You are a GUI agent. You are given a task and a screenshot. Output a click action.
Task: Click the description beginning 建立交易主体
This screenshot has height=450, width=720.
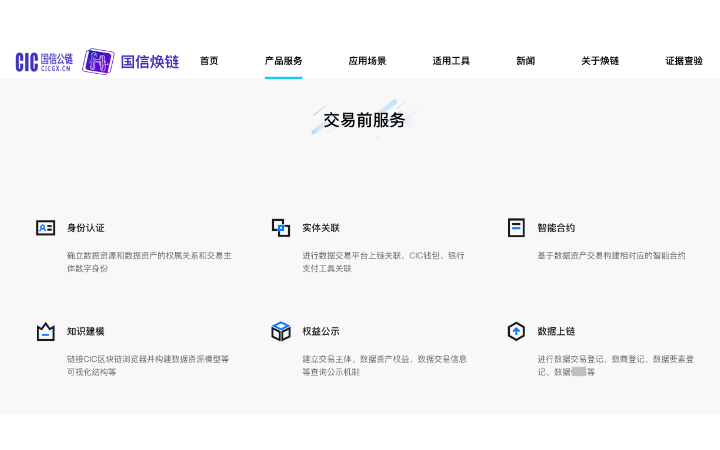pos(384,365)
